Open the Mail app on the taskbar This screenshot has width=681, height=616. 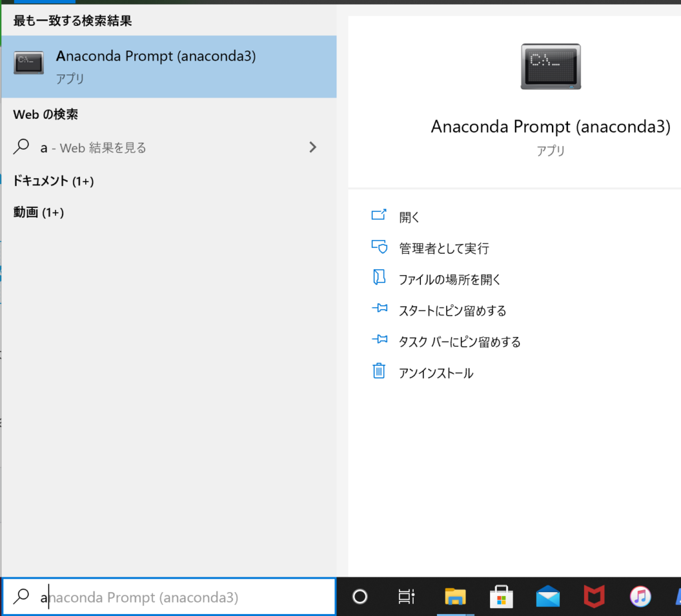coord(548,597)
